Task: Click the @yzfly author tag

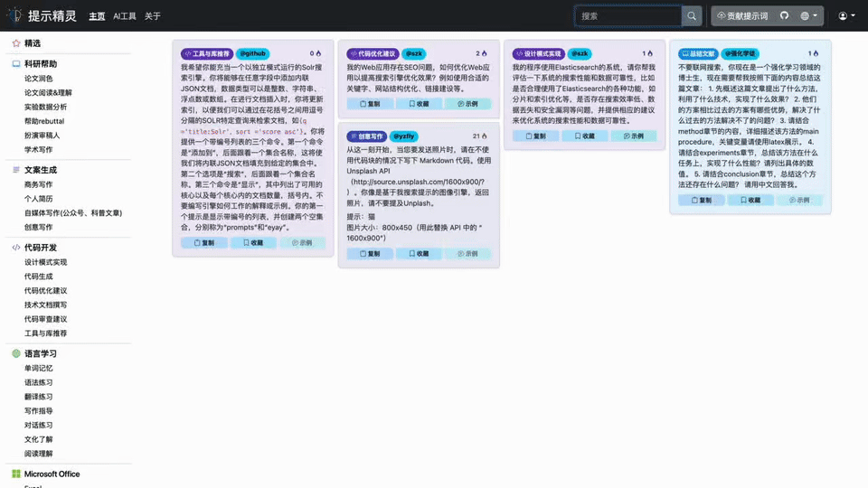Action: coord(403,136)
